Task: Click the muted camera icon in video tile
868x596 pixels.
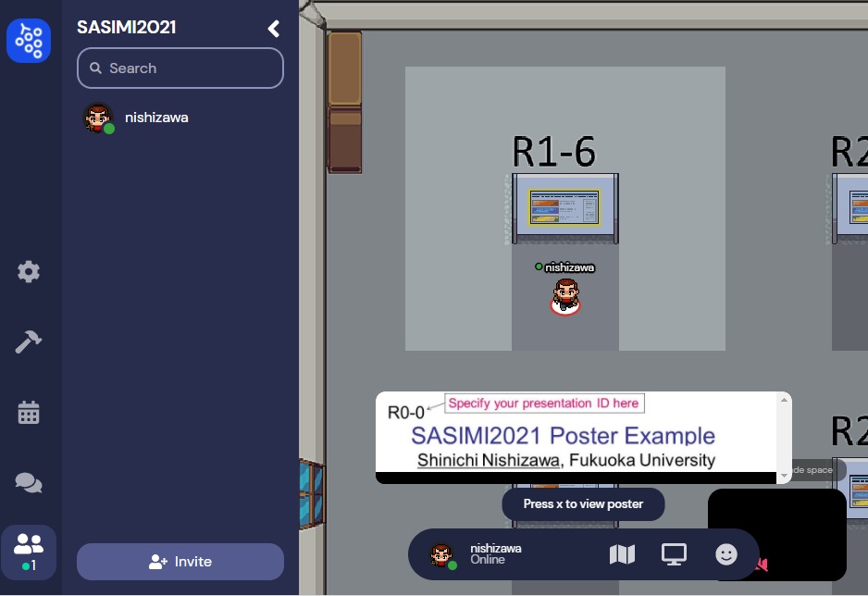Action: (762, 565)
